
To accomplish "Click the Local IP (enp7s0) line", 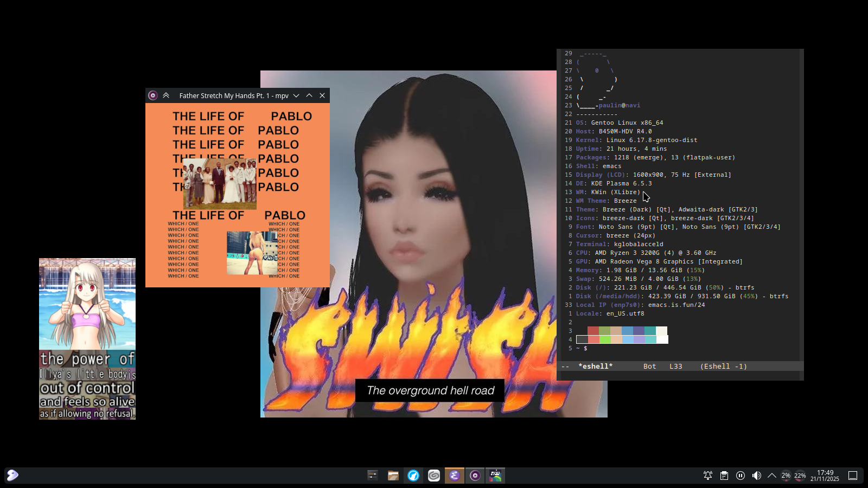I will click(x=641, y=305).
